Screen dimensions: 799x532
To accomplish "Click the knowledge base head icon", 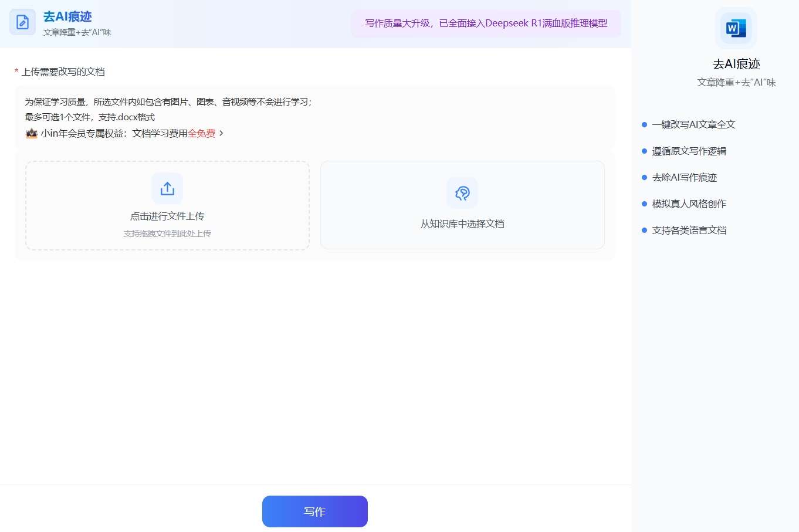I will point(462,193).
